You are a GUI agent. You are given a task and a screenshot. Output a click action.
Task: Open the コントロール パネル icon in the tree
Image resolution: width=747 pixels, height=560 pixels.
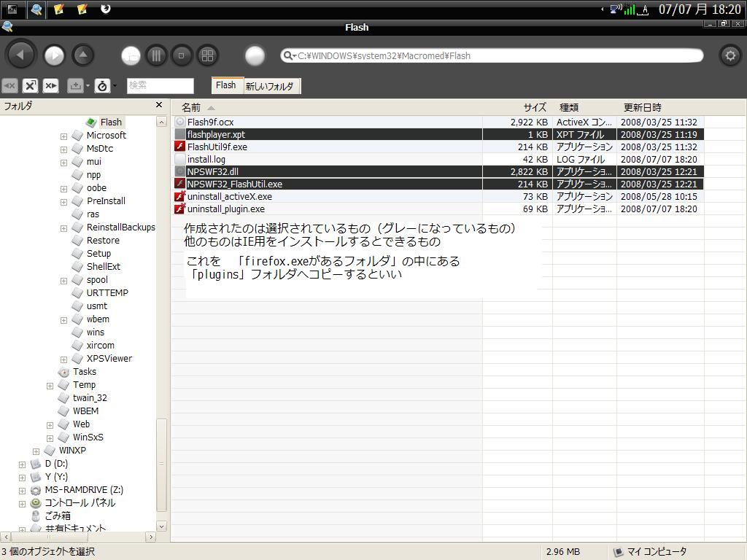pyautogui.click(x=36, y=503)
